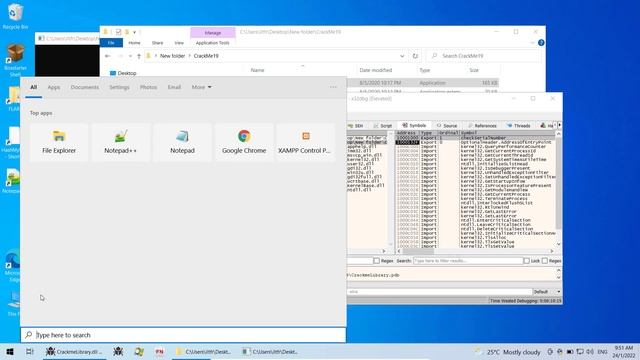The image size is (640, 360).
Task: Toggle the rightmost Regex checkbox in x32dbg
Action: (545, 260)
